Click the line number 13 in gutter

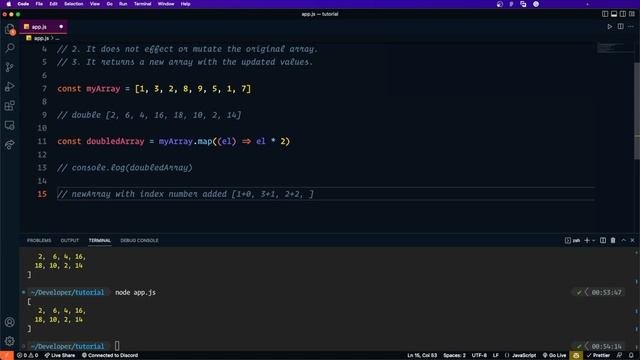[x=42, y=167]
